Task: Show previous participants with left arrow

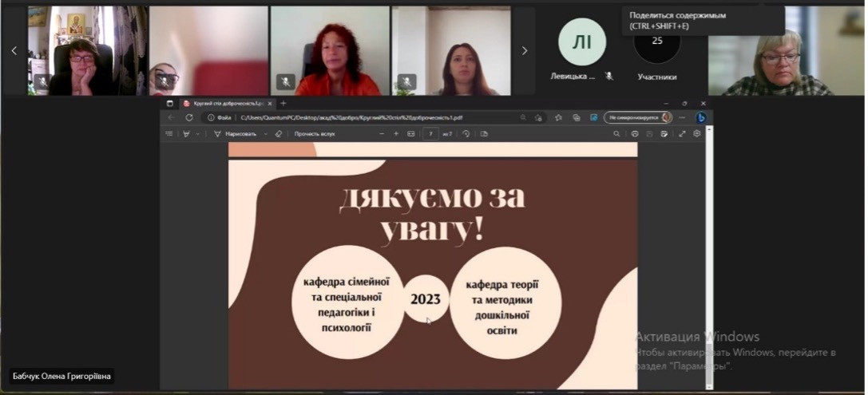Action: tap(14, 51)
